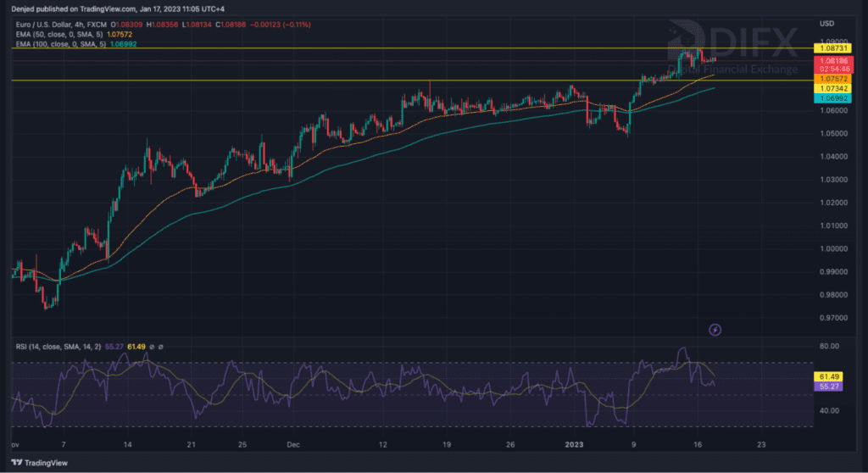Click the yellow 61.49 RSI value label
The height and width of the screenshot is (473, 868).
click(827, 376)
